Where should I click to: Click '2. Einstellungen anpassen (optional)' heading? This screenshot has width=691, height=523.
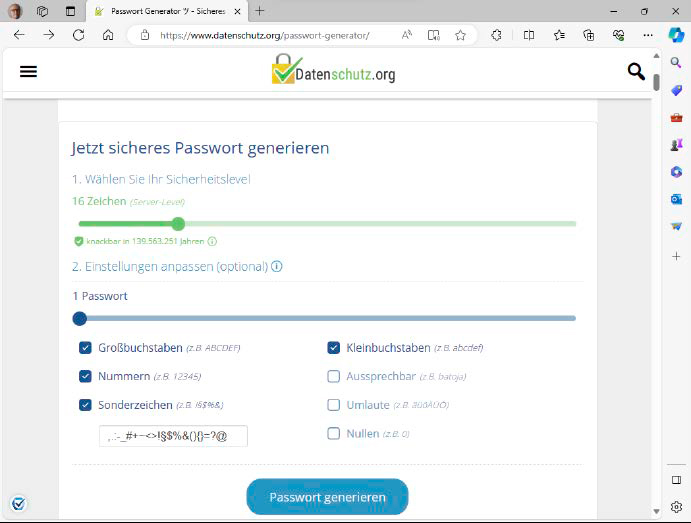[x=170, y=267]
